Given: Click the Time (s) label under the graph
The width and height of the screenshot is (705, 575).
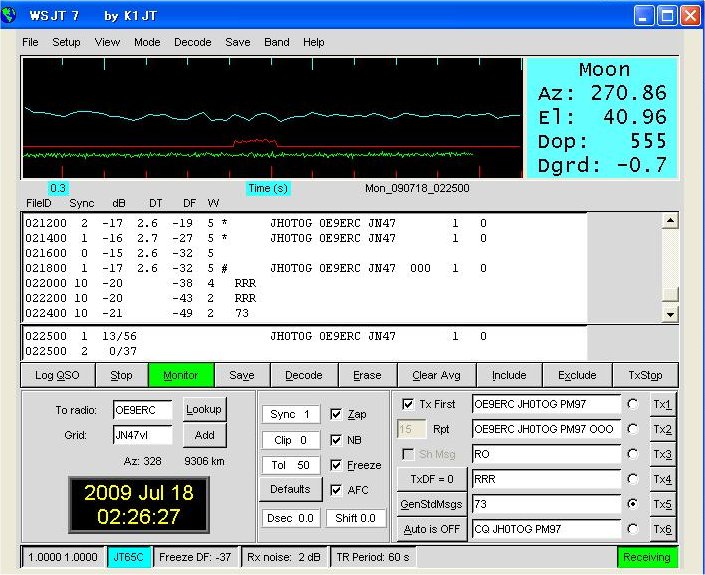Looking at the screenshot, I should tap(268, 188).
